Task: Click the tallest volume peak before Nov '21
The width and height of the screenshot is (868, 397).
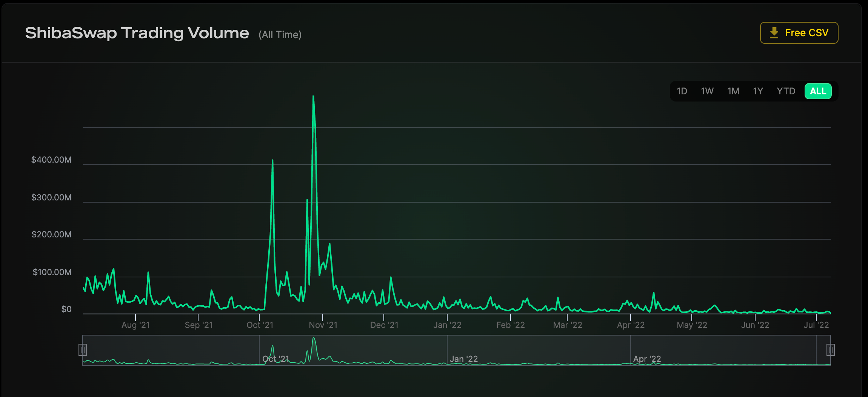Action: coord(313,97)
